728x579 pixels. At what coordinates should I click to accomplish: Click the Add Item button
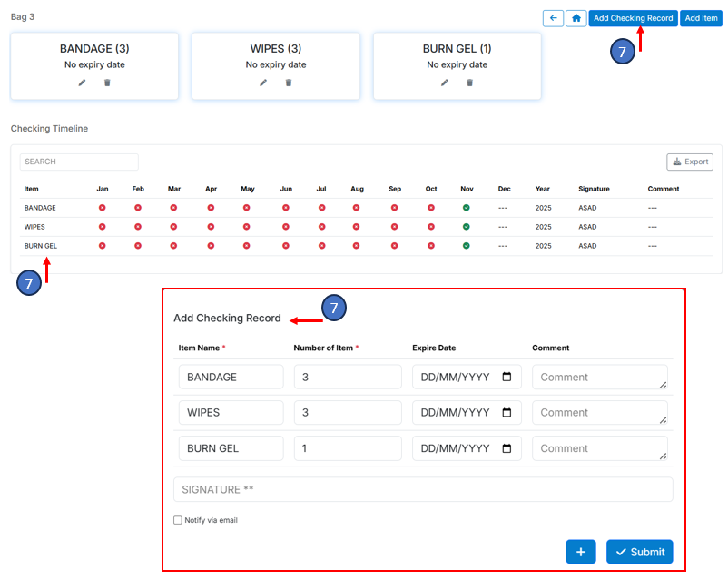click(701, 18)
